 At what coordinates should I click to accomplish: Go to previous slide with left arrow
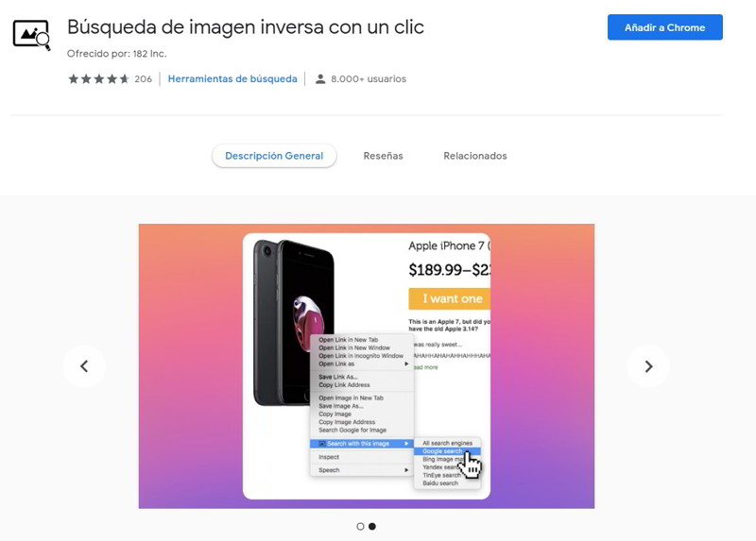tap(84, 366)
